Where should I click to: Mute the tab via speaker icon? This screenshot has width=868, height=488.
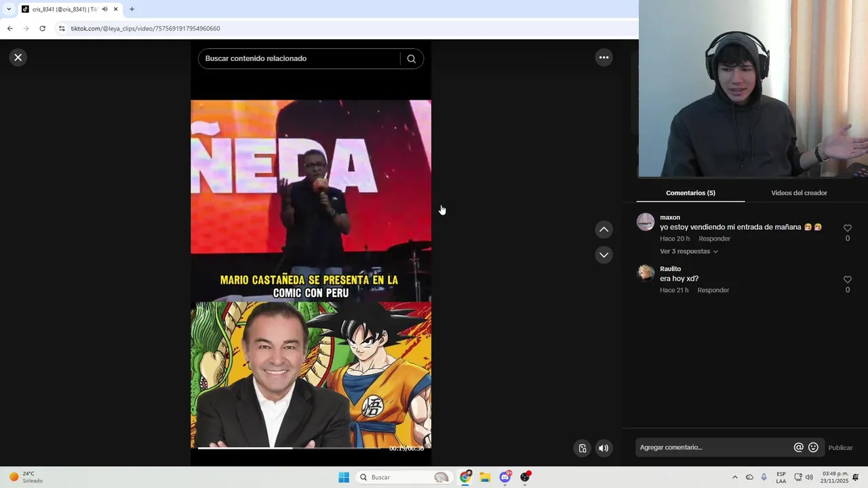coord(104,9)
